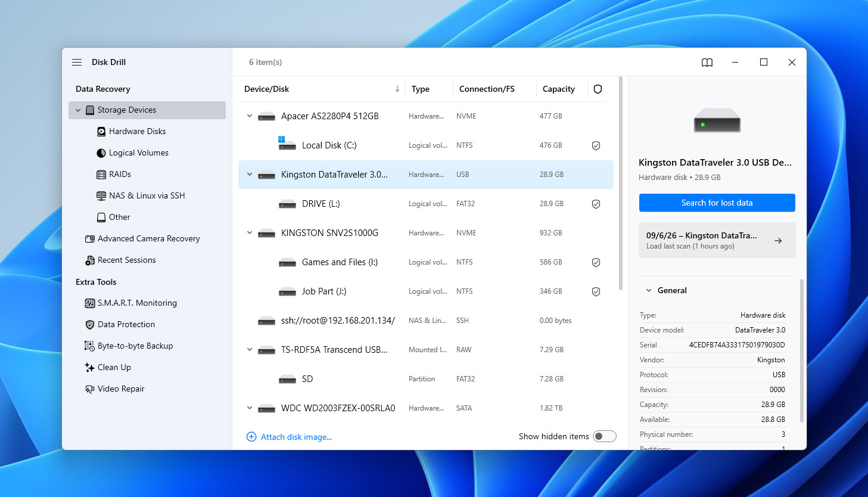Collapse the Storage Devices tree
Viewport: 868px width, 497px height.
coord(78,110)
